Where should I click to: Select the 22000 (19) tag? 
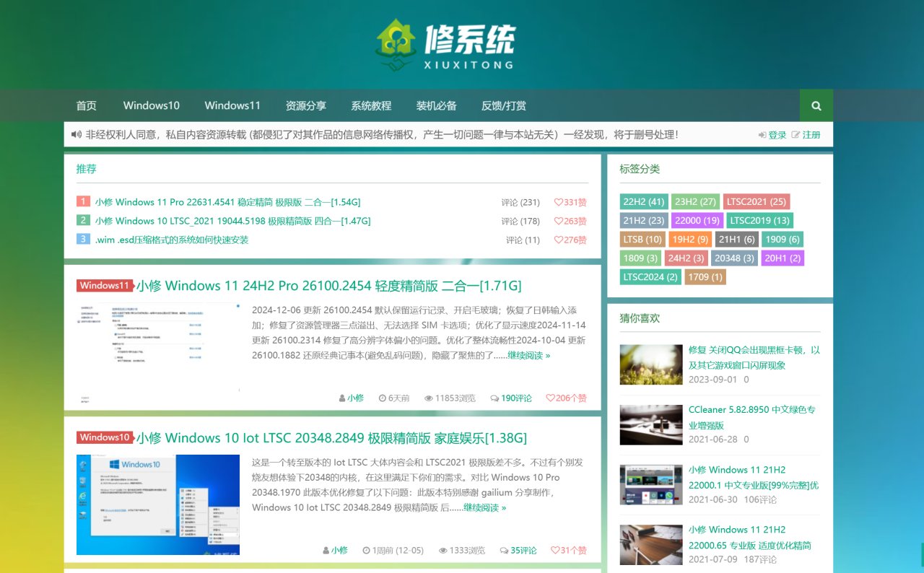point(697,220)
